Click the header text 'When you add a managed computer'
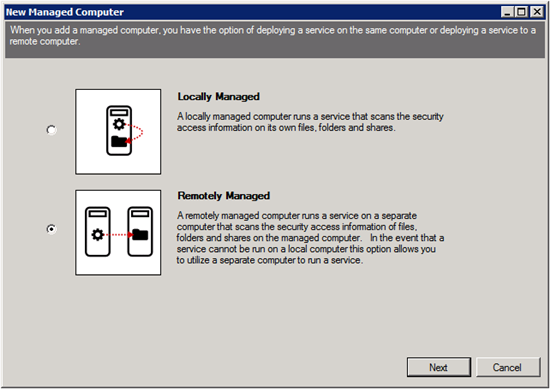The image size is (550, 389). pos(273,35)
